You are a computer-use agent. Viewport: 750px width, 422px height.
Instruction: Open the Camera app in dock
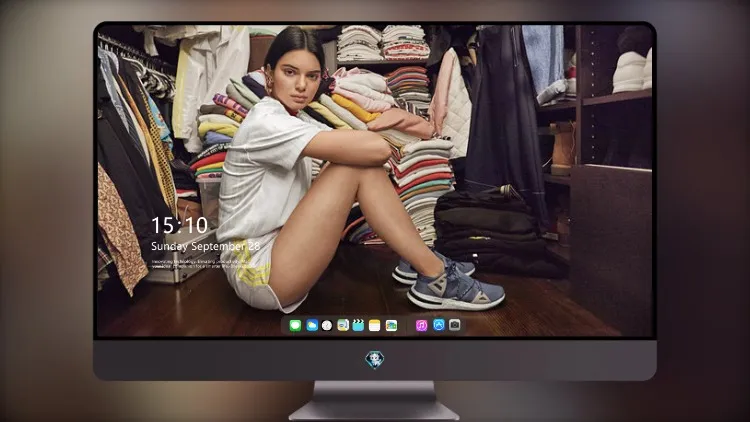click(x=455, y=325)
